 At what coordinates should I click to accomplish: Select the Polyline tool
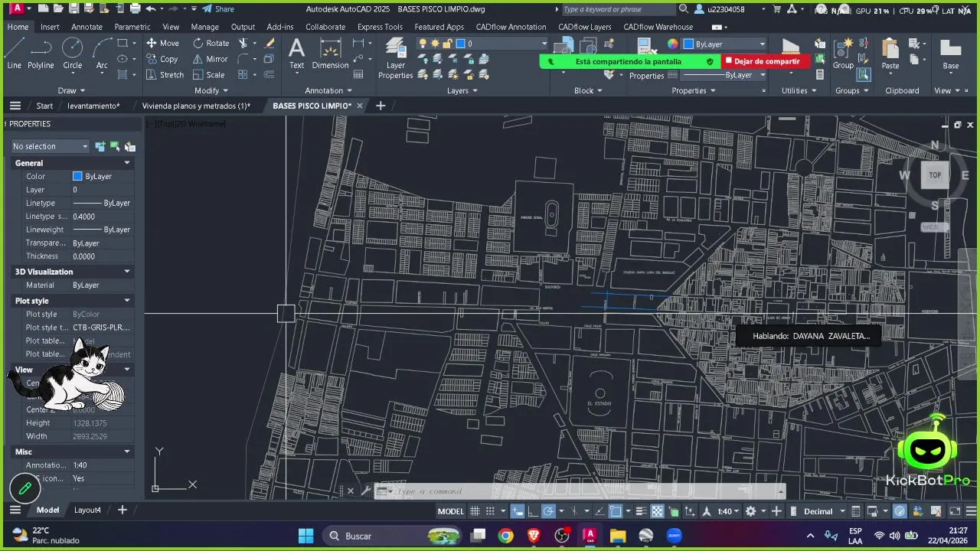41,54
